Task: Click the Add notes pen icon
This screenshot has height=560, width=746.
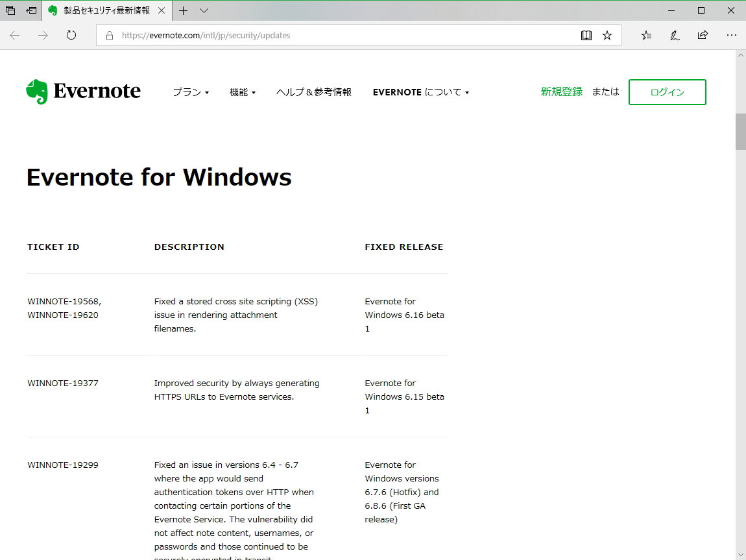Action: coord(675,36)
